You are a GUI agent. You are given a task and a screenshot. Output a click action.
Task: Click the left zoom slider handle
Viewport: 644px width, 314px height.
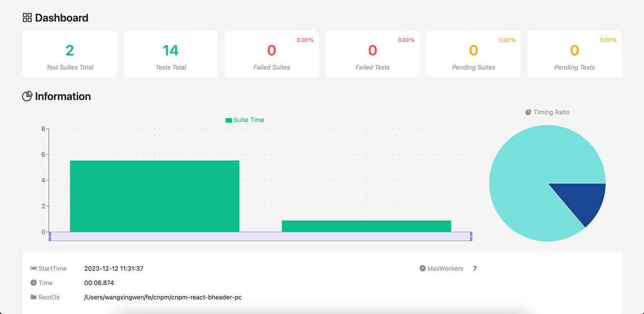pos(50,236)
